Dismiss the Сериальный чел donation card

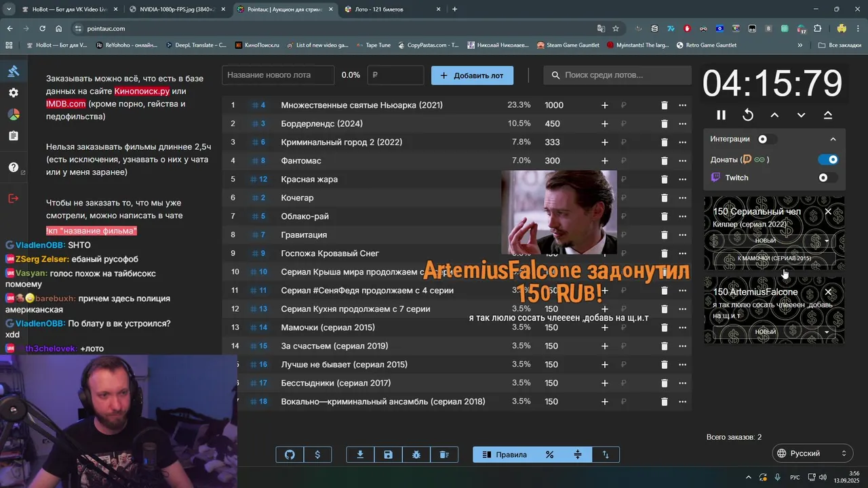pyautogui.click(x=828, y=212)
